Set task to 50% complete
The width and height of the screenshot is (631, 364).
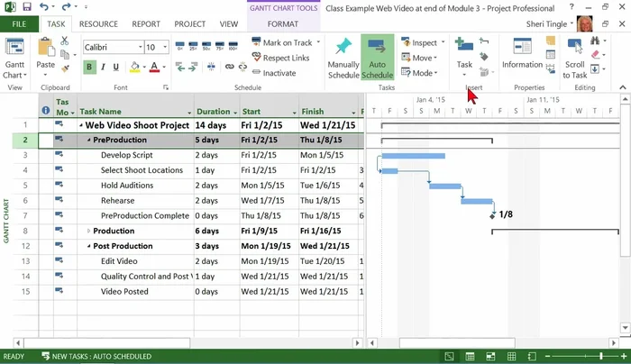pyautogui.click(x=206, y=46)
